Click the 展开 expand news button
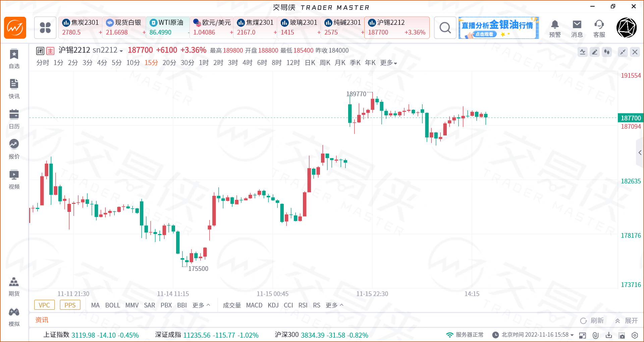The height and width of the screenshot is (342, 644). click(627, 321)
